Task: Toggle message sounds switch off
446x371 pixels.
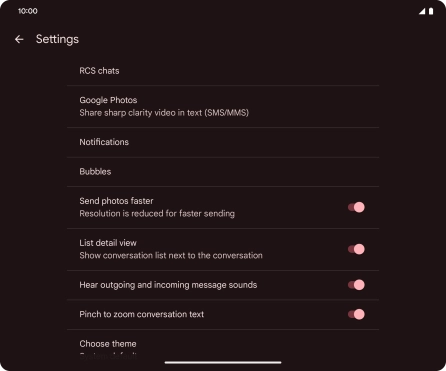Action: 356,285
